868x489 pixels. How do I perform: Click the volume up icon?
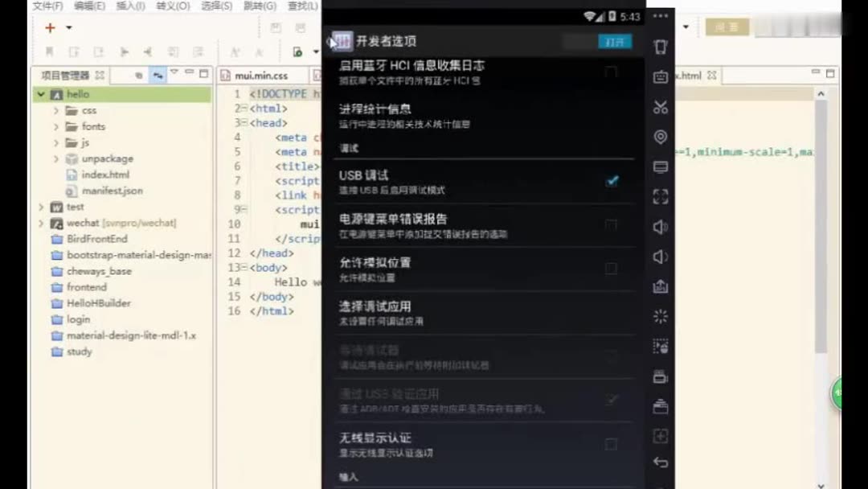(661, 228)
